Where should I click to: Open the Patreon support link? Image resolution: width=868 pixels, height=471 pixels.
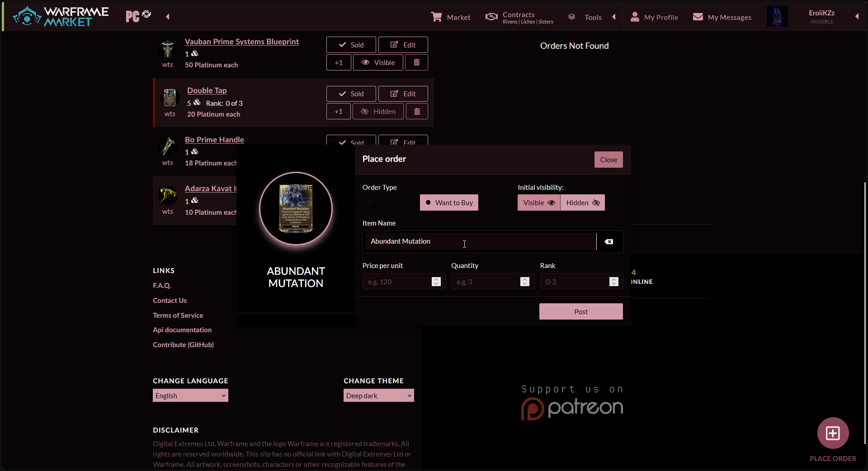[572, 402]
